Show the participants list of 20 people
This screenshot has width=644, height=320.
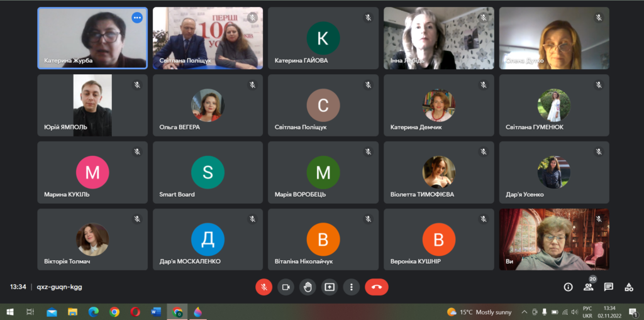pyautogui.click(x=589, y=287)
